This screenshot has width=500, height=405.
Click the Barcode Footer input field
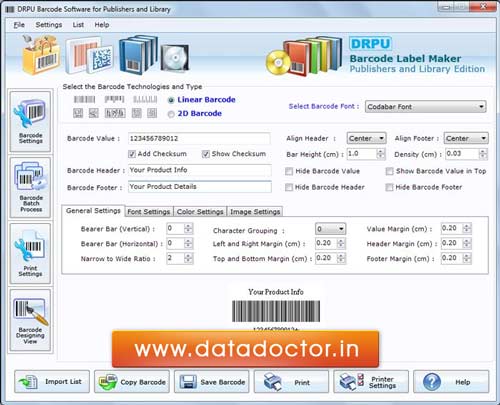199,187
